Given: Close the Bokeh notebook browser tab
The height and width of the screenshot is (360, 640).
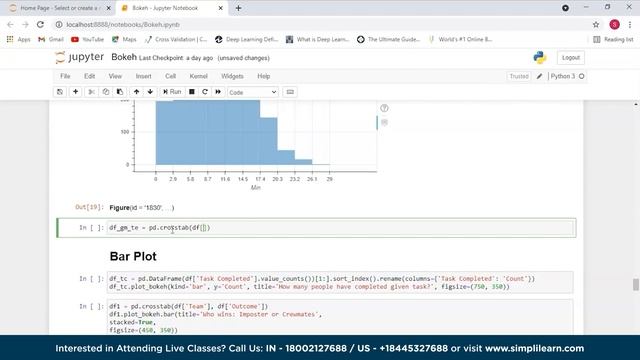Looking at the screenshot, I should point(220,8).
